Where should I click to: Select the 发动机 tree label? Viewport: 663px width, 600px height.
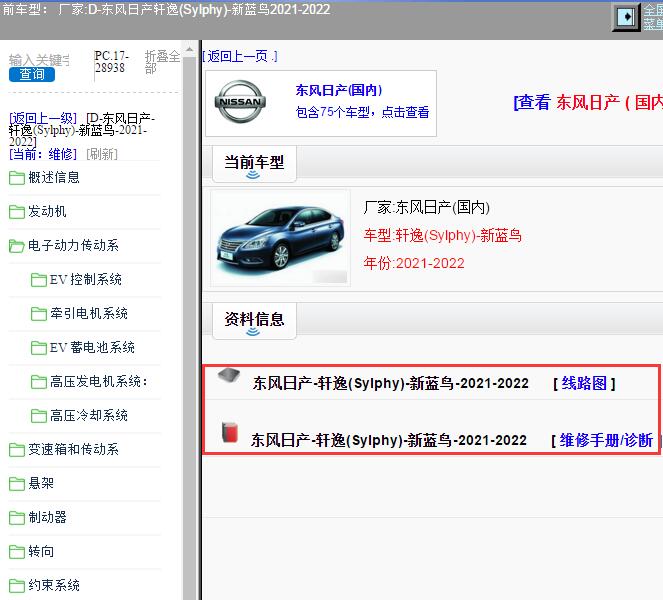pos(47,211)
